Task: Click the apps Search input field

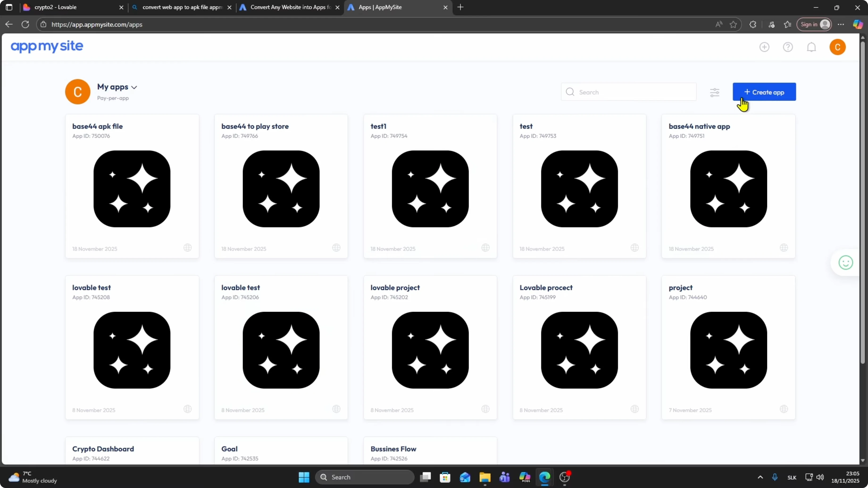Action: 629,92
